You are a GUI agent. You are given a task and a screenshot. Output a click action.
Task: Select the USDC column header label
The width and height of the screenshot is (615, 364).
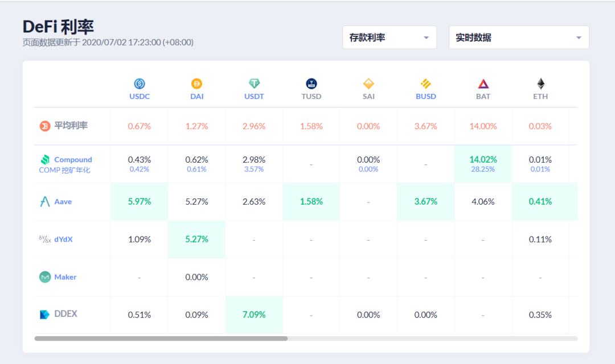point(140,97)
